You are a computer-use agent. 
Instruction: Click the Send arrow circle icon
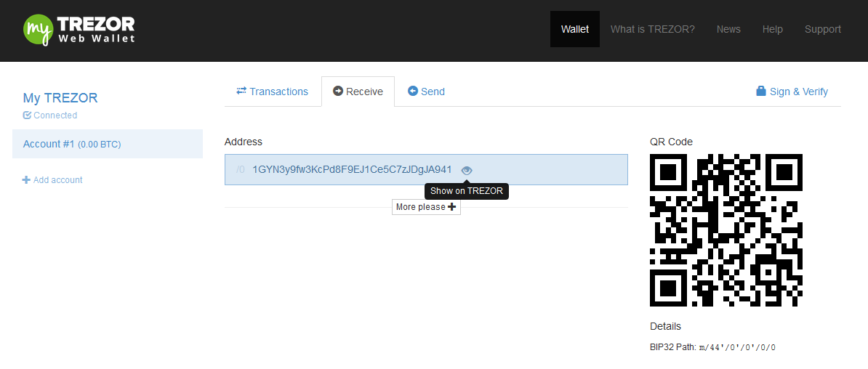(412, 91)
